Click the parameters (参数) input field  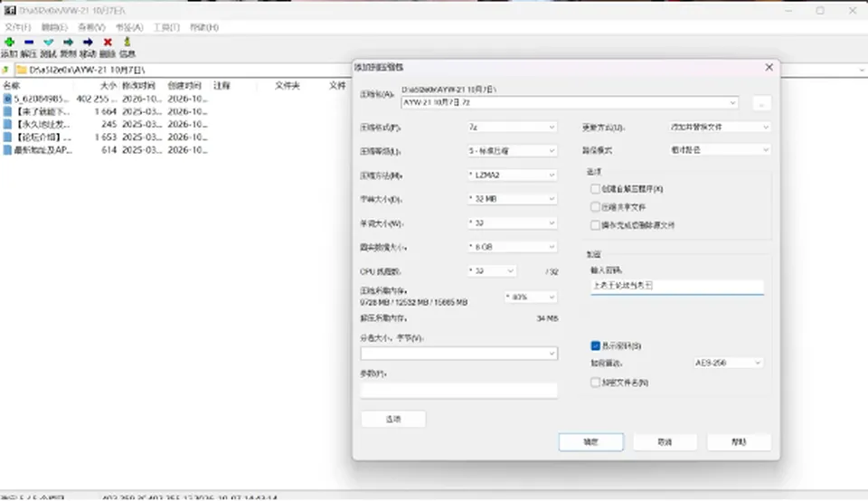(459, 391)
